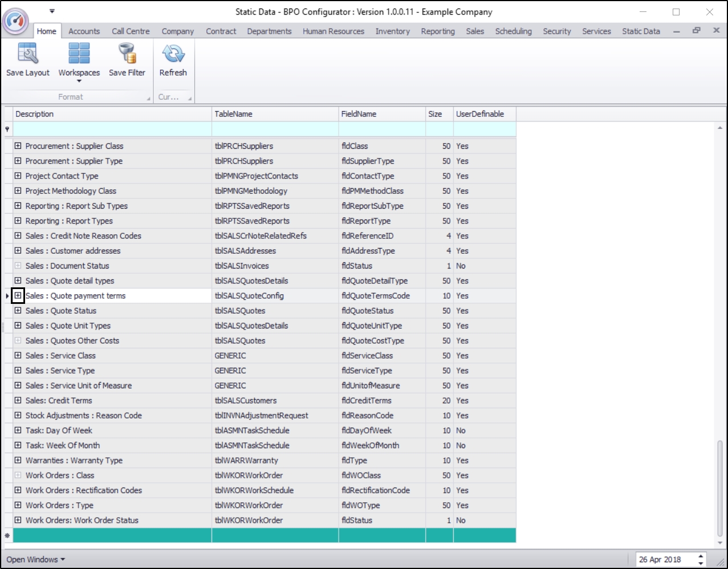Expand the Work Orders : Type row
728x569 pixels.
pyautogui.click(x=18, y=505)
